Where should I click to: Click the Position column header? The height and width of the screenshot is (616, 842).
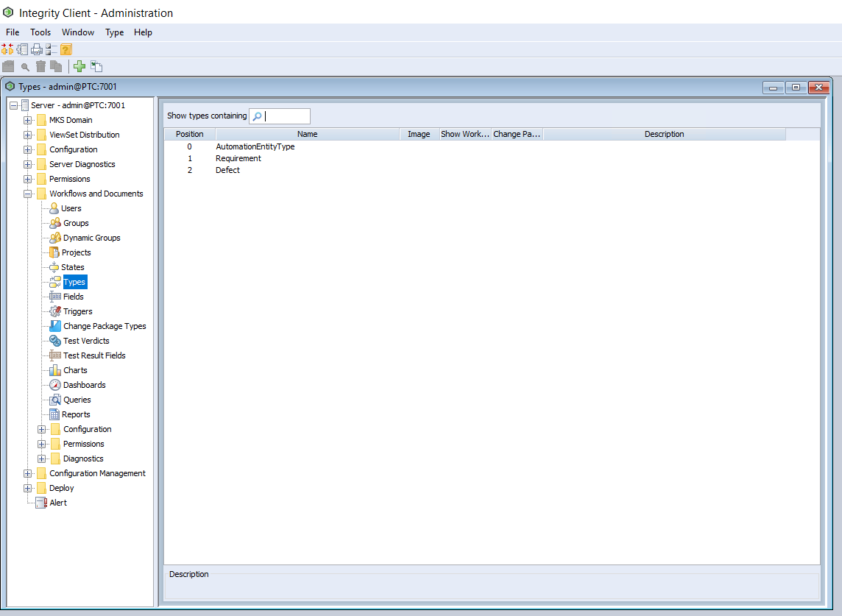click(x=189, y=134)
